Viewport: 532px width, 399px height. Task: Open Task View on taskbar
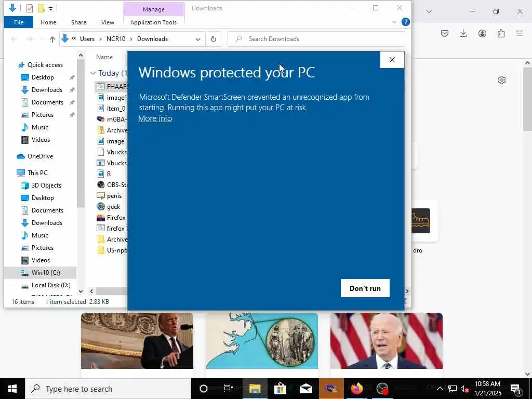point(229,389)
